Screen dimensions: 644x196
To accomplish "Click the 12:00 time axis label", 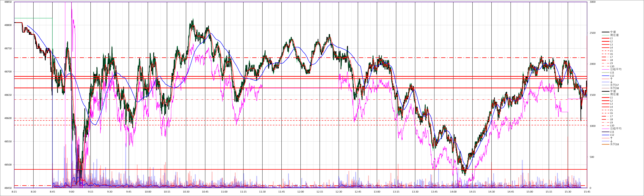I will [x=300, y=192].
